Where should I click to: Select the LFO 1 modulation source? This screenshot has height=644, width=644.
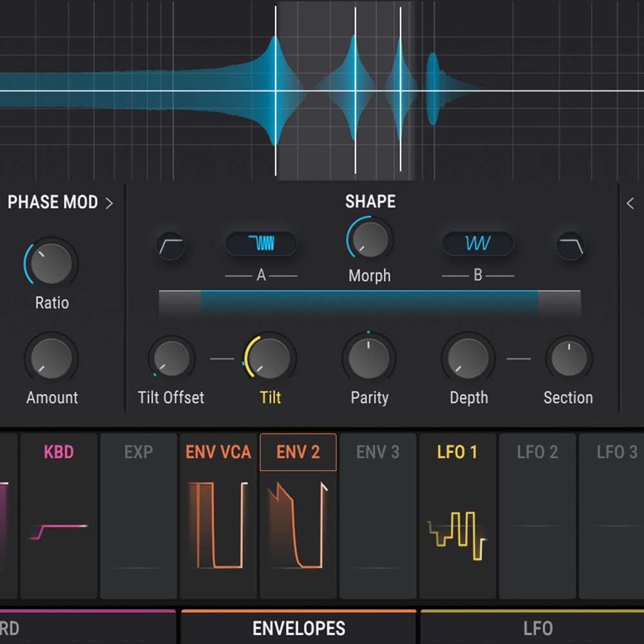457,452
